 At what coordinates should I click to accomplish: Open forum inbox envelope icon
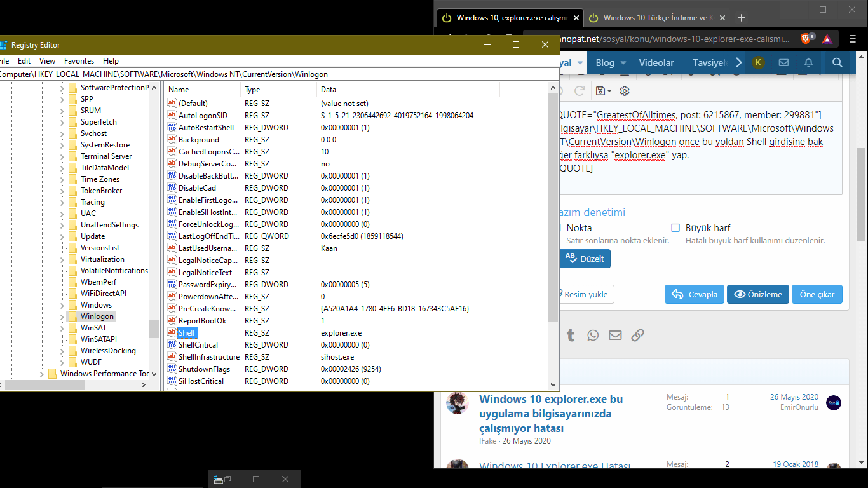(x=783, y=62)
